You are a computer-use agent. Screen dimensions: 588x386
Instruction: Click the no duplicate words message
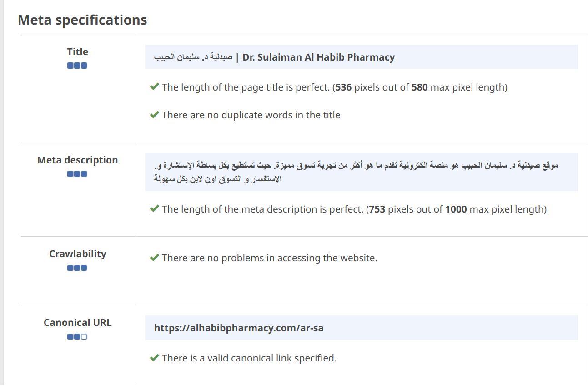coord(251,115)
